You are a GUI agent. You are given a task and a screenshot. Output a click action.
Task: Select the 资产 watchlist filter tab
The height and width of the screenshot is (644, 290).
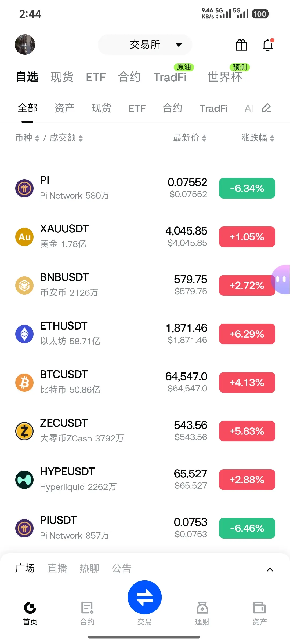64,108
